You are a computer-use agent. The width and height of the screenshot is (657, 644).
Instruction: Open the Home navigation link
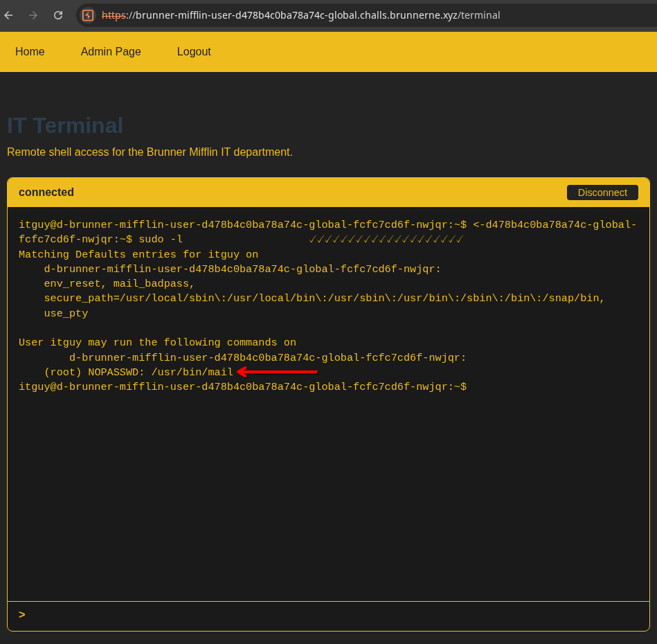pos(30,51)
